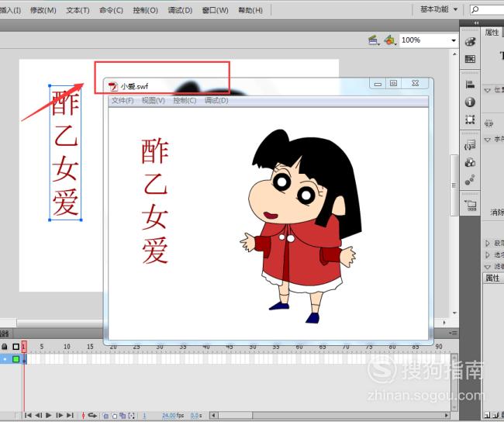Expand the 选项 section in Properties
This screenshot has width=504, height=422.
tap(487, 254)
